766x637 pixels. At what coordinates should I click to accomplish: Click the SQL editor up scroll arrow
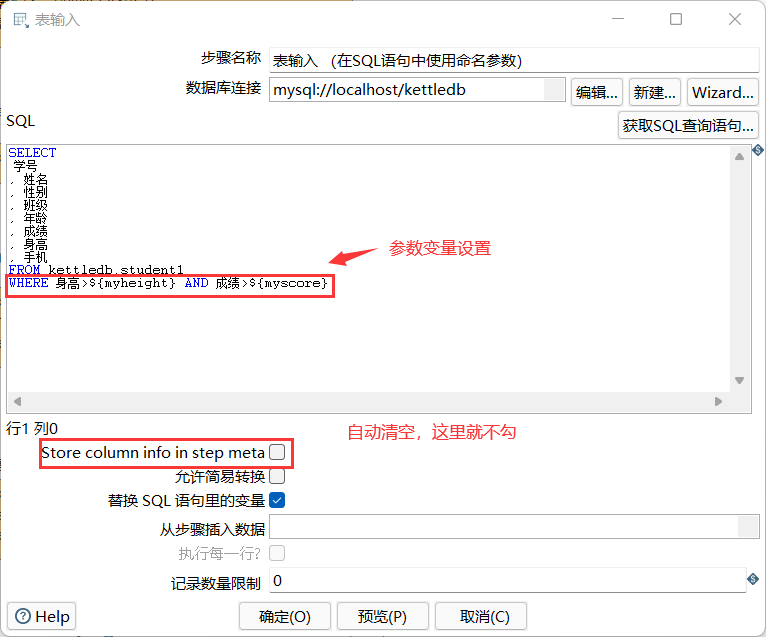tap(740, 157)
